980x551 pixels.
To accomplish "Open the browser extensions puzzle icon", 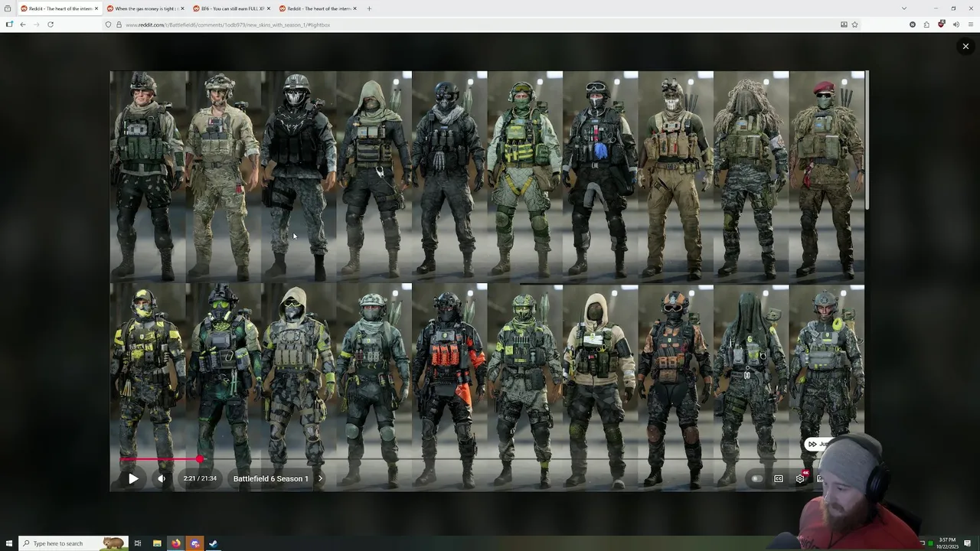I will tap(926, 24).
